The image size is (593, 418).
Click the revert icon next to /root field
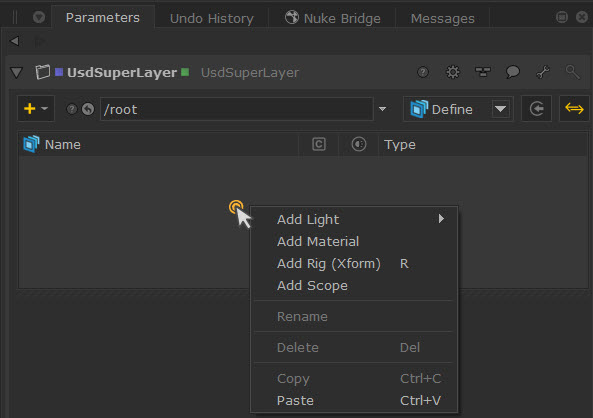click(88, 109)
